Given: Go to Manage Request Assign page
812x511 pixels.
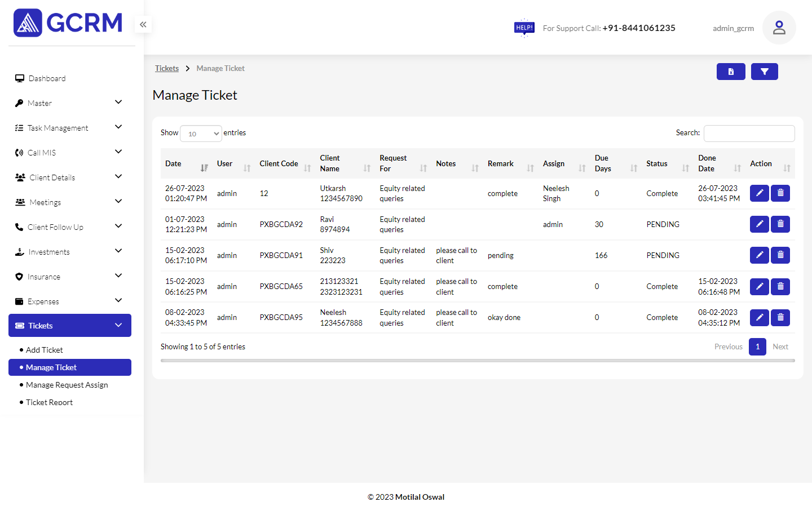Looking at the screenshot, I should [x=67, y=385].
